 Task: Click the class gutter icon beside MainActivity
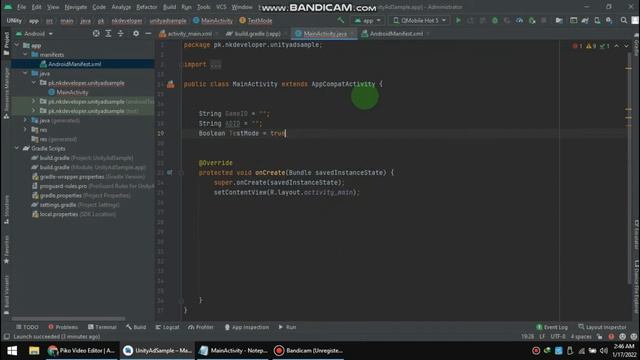[x=170, y=84]
